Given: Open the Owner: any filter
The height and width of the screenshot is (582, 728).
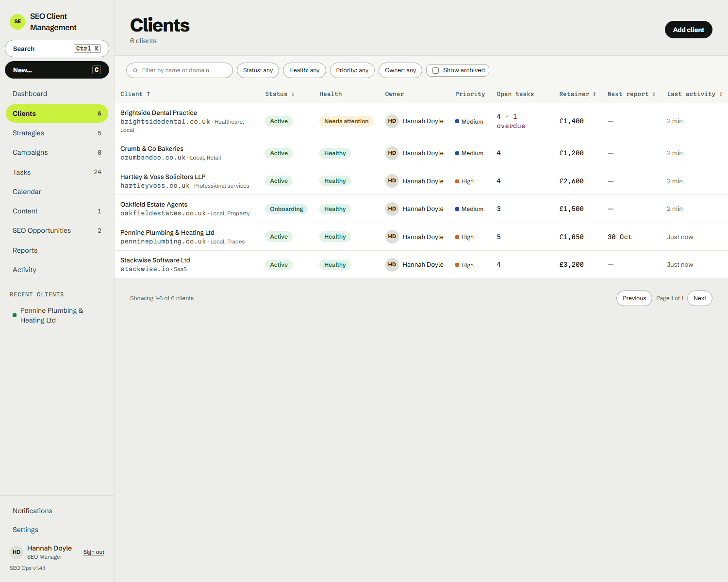Looking at the screenshot, I should [x=400, y=70].
